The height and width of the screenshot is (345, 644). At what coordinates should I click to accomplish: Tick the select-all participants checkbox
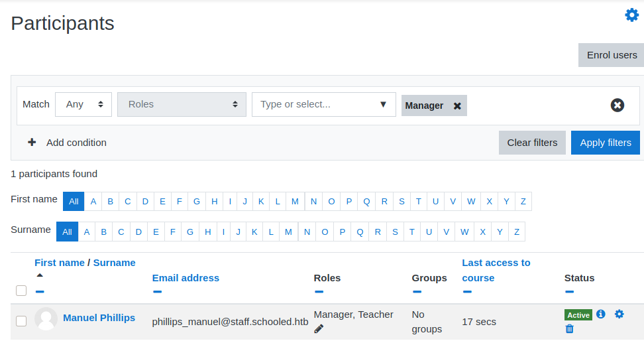point(21,291)
